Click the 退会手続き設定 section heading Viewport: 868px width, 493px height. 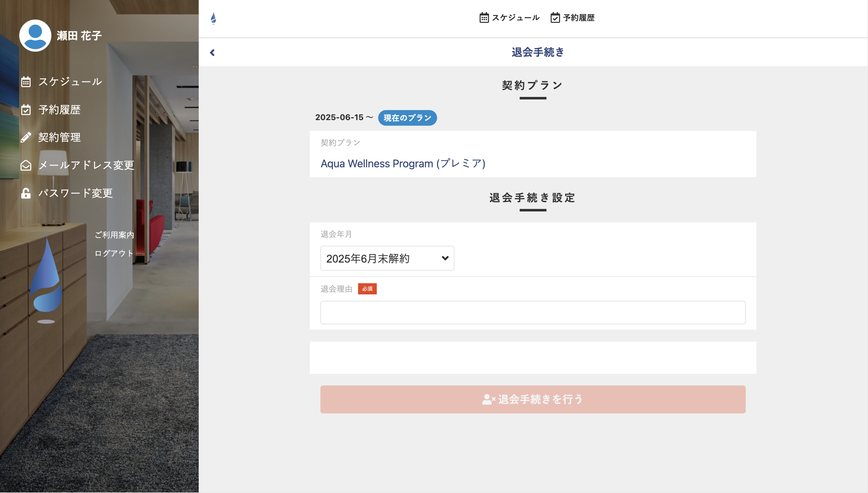click(x=533, y=198)
